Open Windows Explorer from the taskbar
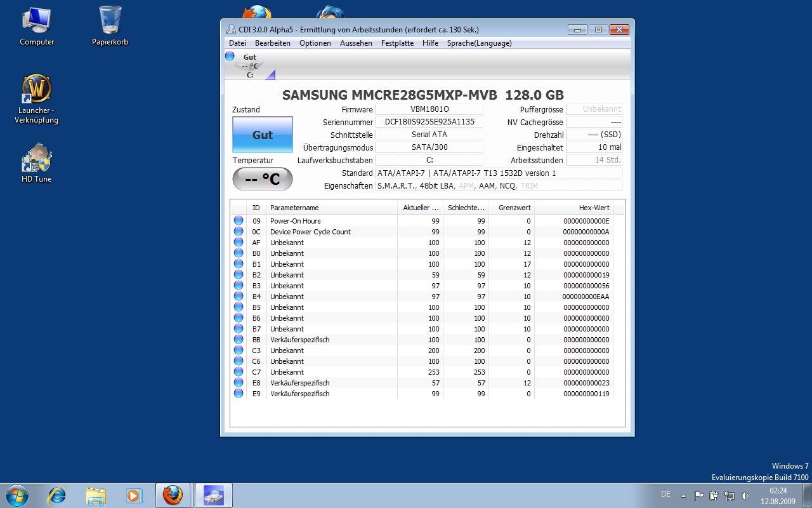This screenshot has height=508, width=812. point(96,495)
